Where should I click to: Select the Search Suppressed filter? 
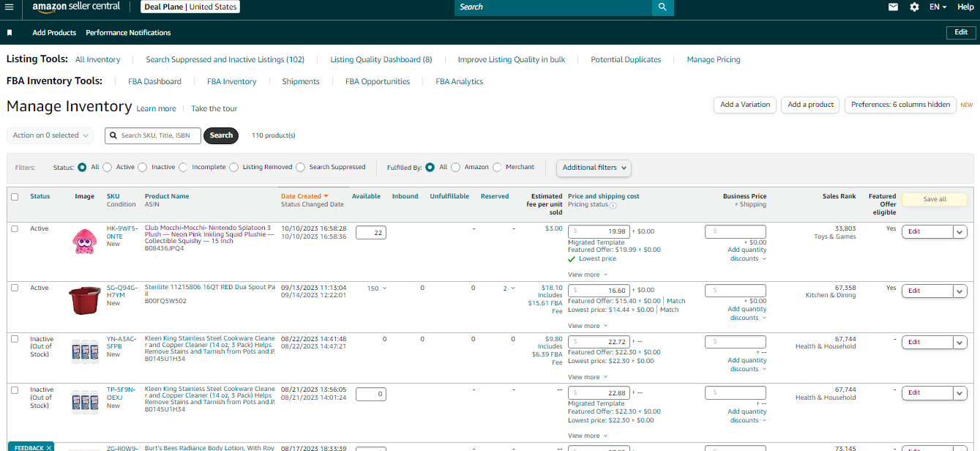click(300, 167)
